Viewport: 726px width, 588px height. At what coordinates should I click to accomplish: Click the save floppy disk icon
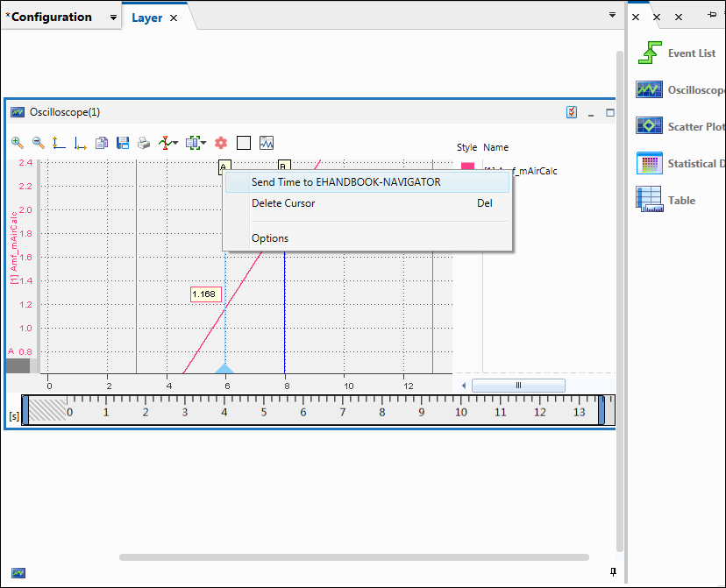123,142
